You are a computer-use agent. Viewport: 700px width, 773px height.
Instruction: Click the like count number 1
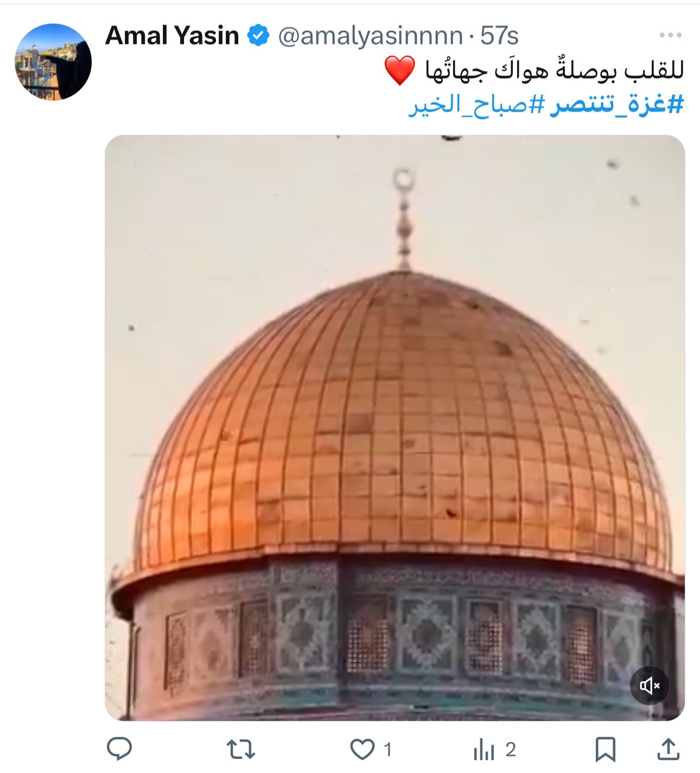pos(387,750)
